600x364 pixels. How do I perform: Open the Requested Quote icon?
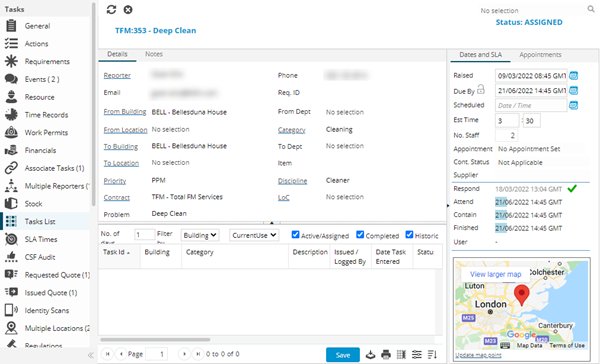tap(11, 274)
